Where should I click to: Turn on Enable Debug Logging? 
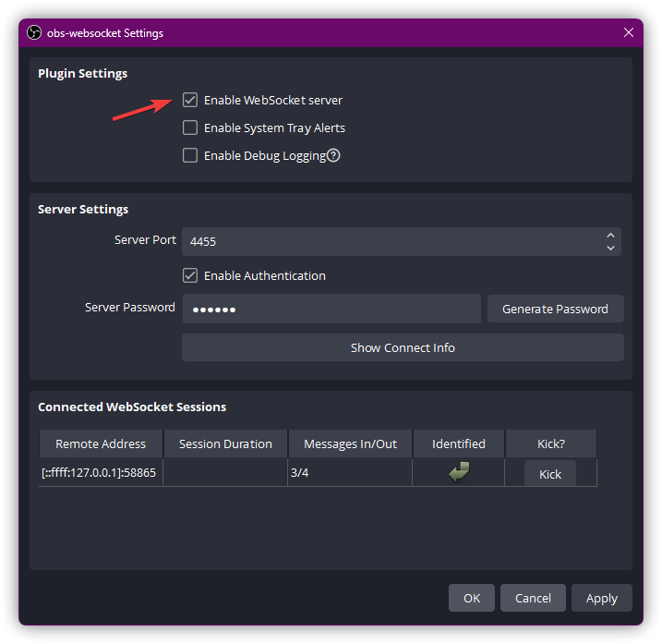pyautogui.click(x=190, y=155)
